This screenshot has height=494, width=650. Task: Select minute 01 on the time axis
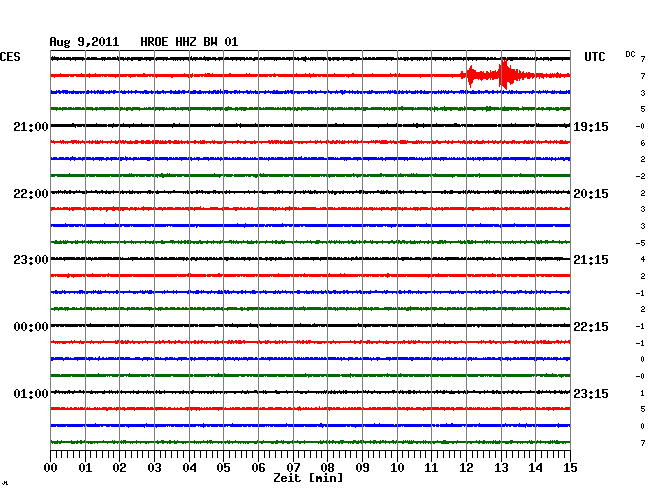85,468
